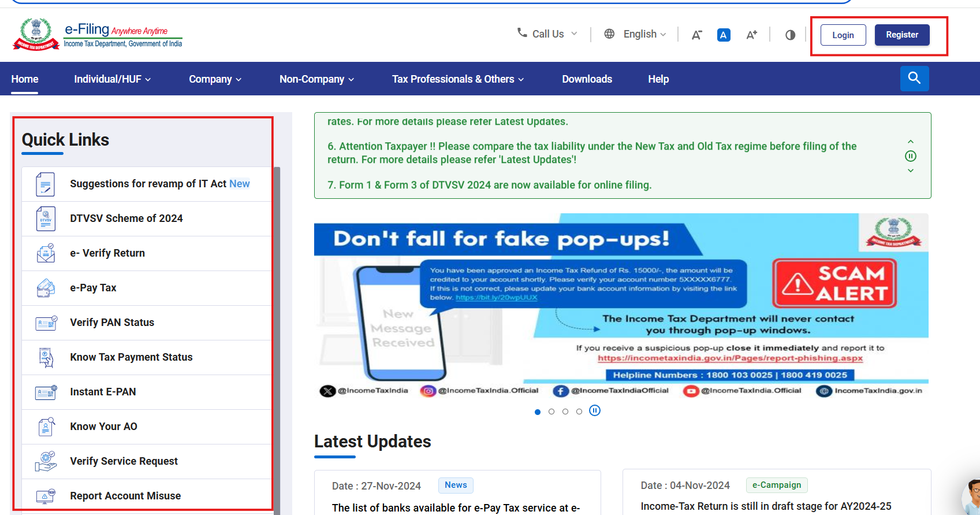This screenshot has width=980, height=515.
Task: Click the Report Account Misuse icon
Action: point(46,496)
